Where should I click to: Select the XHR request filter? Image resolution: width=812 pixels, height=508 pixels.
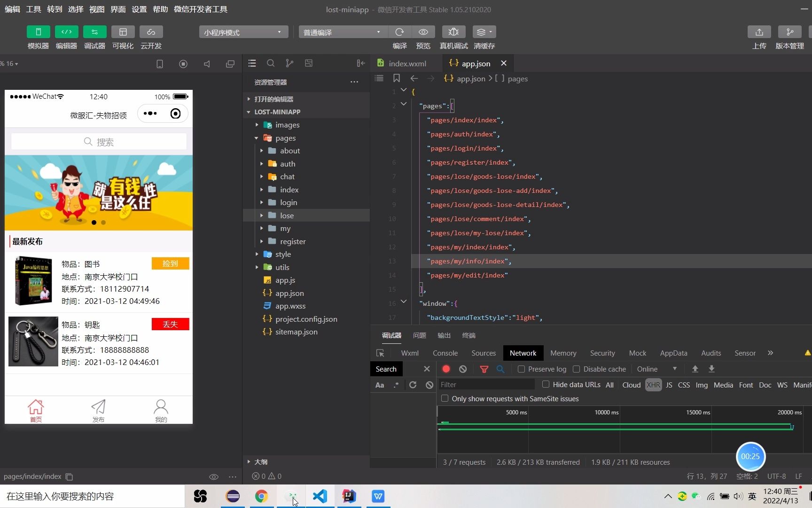(653, 385)
